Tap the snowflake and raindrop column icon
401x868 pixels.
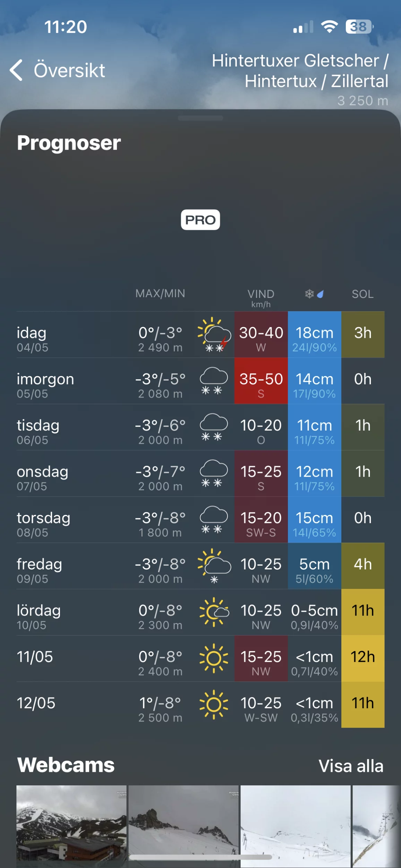(x=314, y=294)
